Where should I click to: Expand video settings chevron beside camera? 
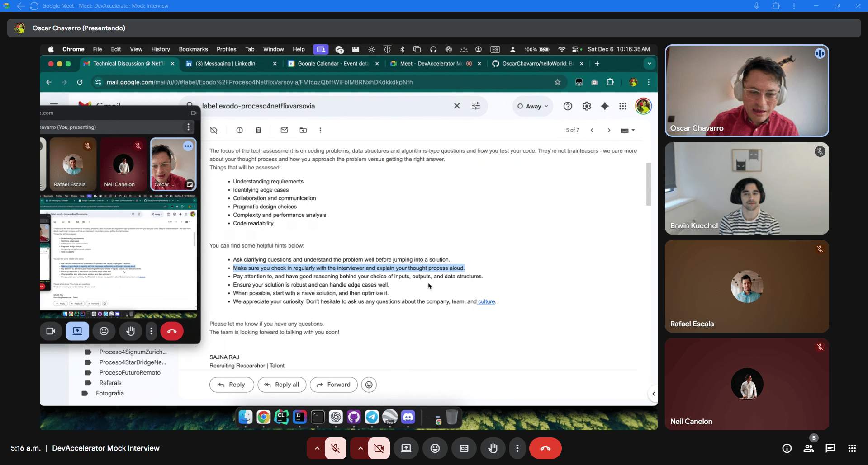(360, 448)
